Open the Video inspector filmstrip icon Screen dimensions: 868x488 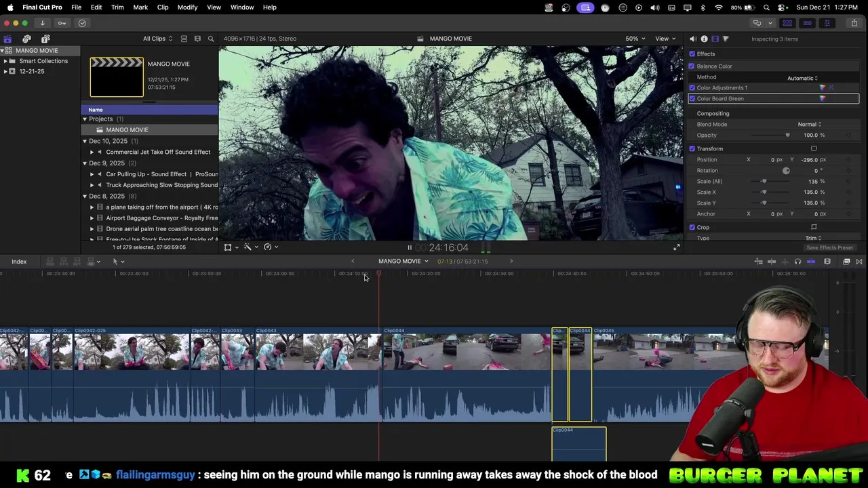(x=715, y=39)
